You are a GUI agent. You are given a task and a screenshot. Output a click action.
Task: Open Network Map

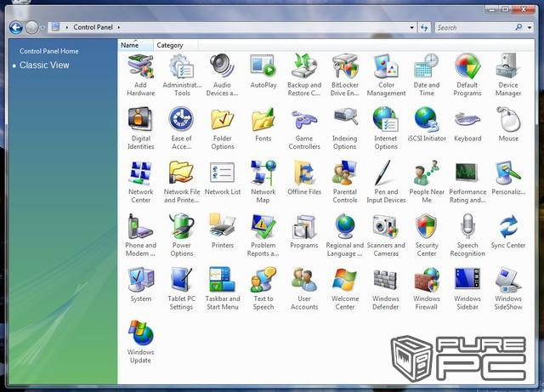263,182
